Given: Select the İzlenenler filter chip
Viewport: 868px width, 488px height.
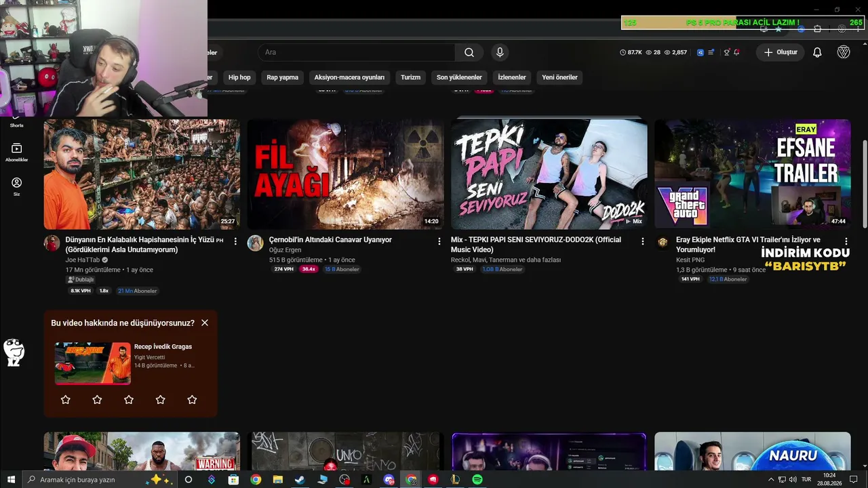Looking at the screenshot, I should (512, 77).
